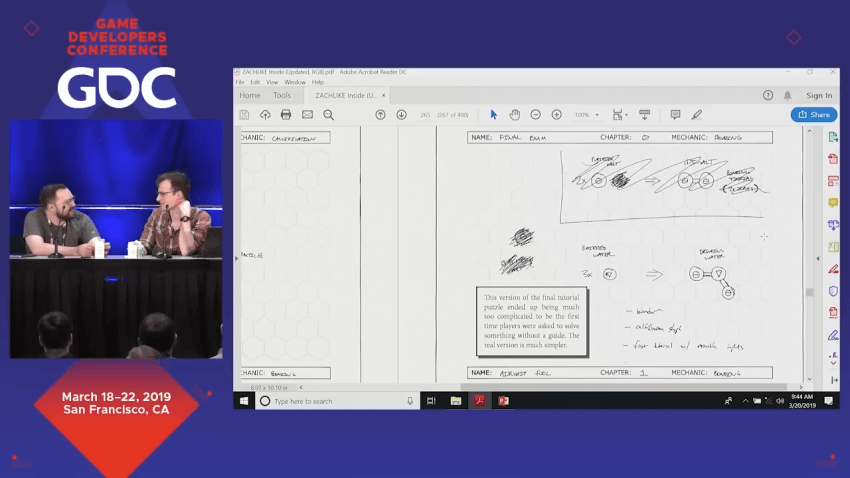Click the blue Share button
This screenshot has height=478, width=850.
pyautogui.click(x=814, y=115)
